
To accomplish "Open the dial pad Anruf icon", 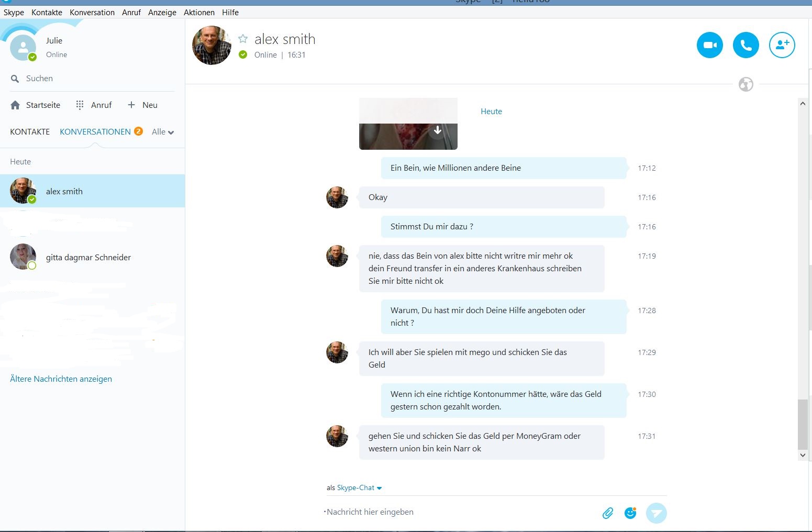I will tap(80, 105).
